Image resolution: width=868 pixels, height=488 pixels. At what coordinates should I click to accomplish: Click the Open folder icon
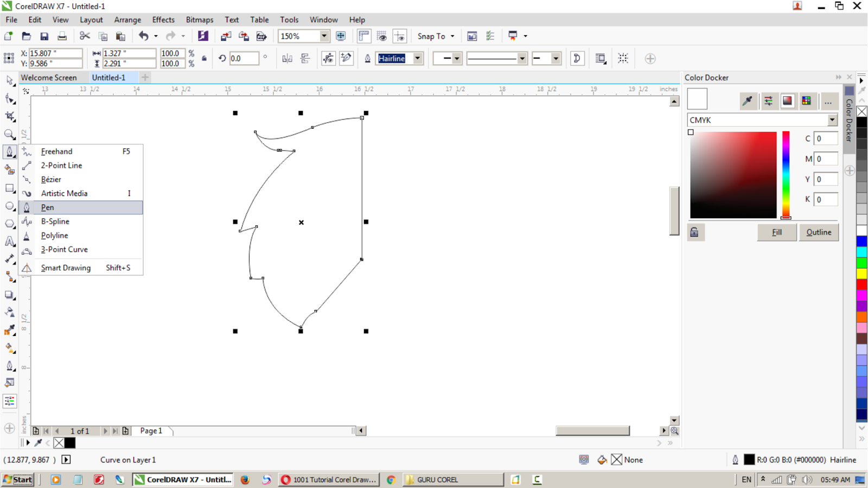tap(26, 36)
